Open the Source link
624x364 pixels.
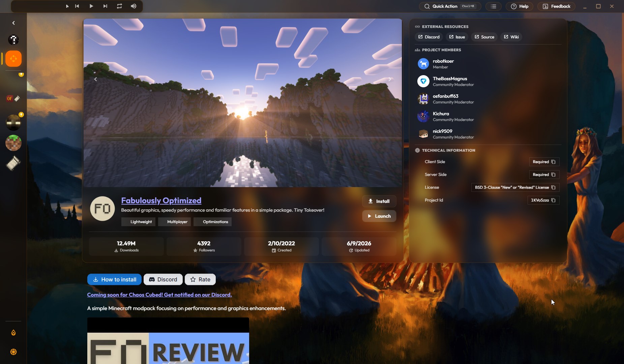click(x=484, y=37)
